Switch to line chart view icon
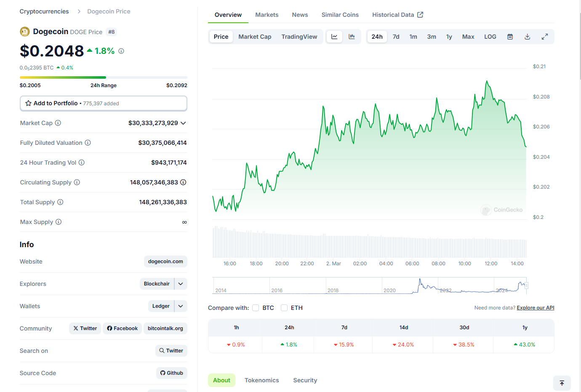Image resolution: width=581 pixels, height=392 pixels. (x=334, y=37)
